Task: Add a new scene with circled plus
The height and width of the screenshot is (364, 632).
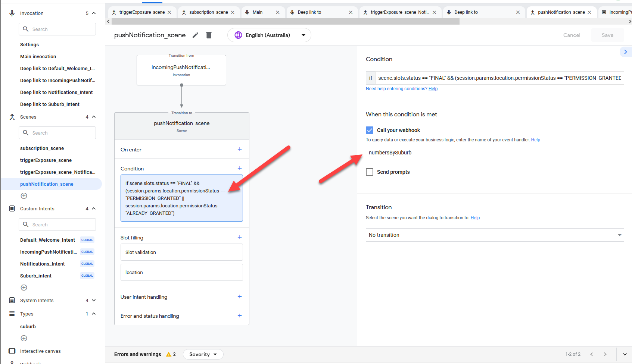Action: pos(24,196)
